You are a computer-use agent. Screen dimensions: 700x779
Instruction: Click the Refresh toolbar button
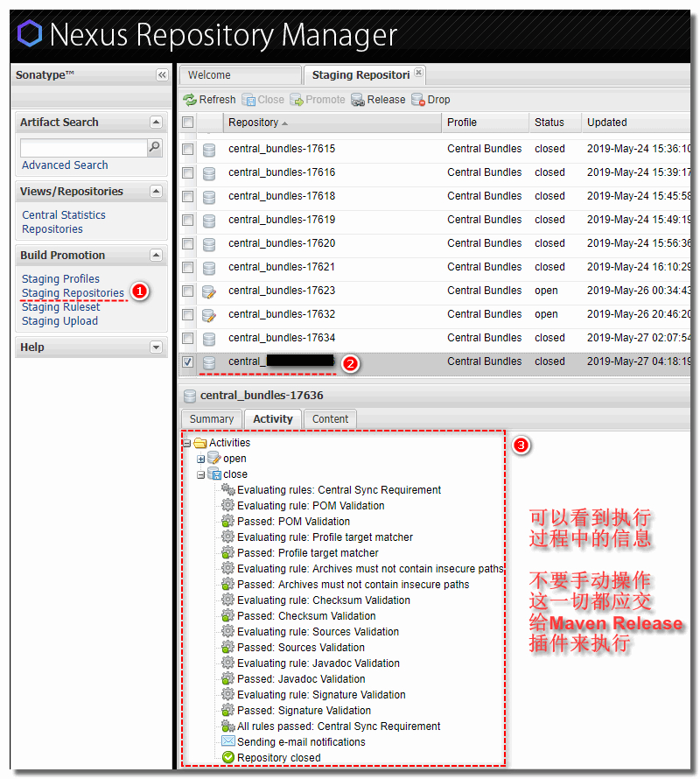[x=209, y=100]
